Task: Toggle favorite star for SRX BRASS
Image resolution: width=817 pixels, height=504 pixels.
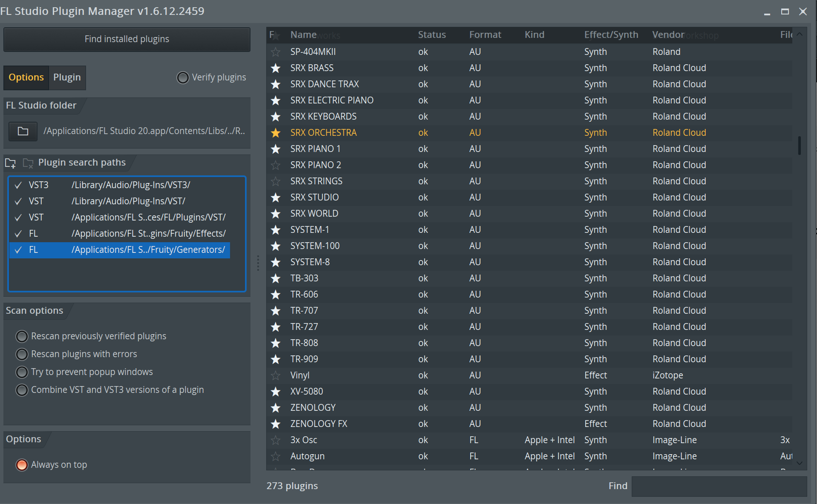Action: click(276, 68)
